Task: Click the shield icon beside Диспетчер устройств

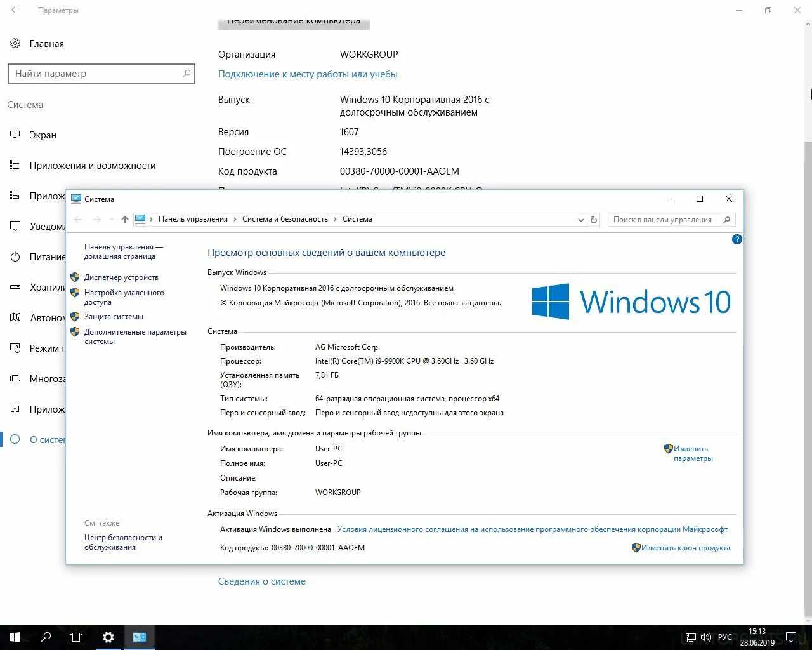Action: pos(75,277)
